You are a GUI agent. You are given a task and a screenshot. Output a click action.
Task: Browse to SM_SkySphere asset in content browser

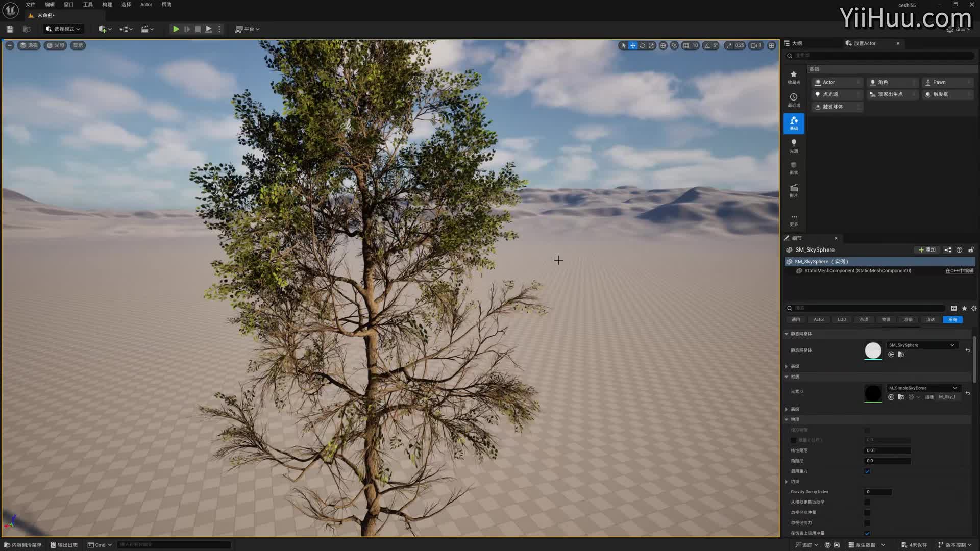(901, 355)
